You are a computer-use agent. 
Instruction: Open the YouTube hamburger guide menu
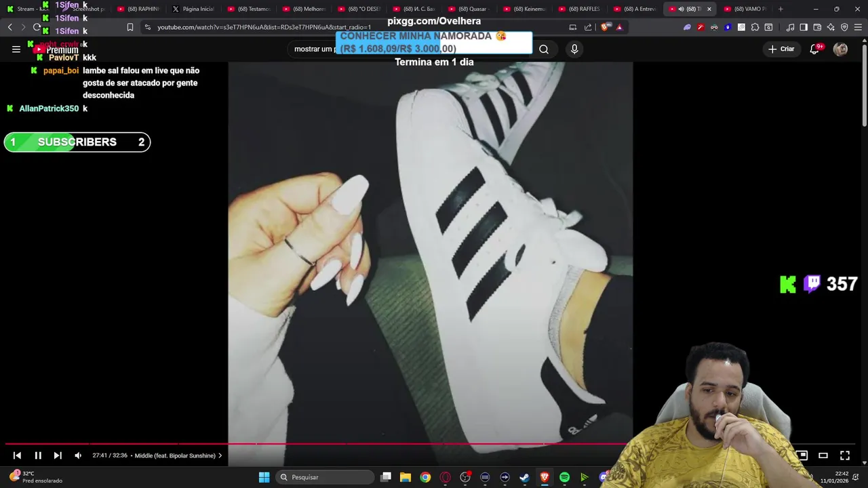[x=16, y=49]
